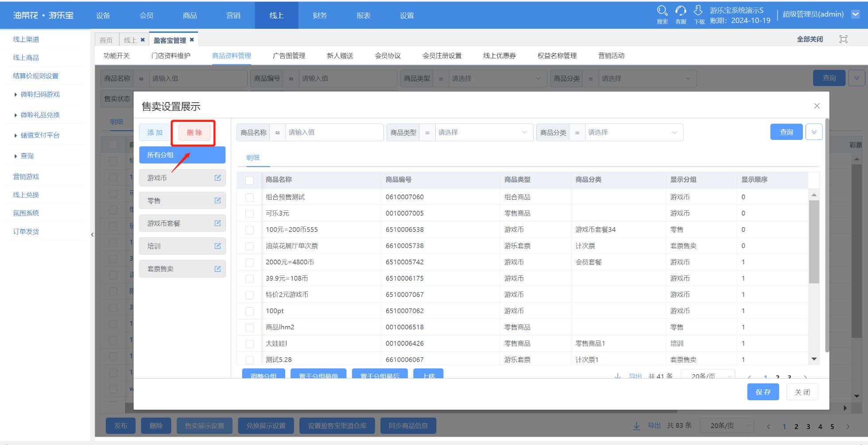The image size is (868, 445).
Task: Click 全部关闭 to close all tabs
Action: tap(810, 39)
